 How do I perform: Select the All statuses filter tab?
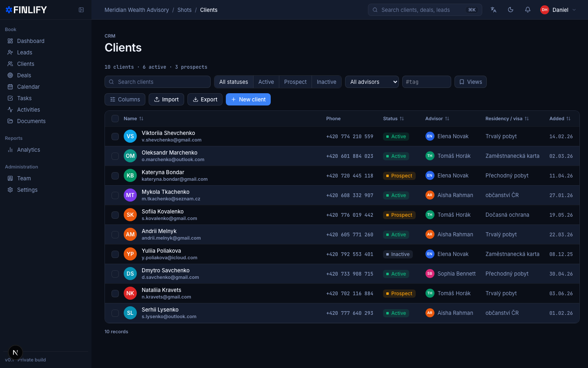pos(234,82)
